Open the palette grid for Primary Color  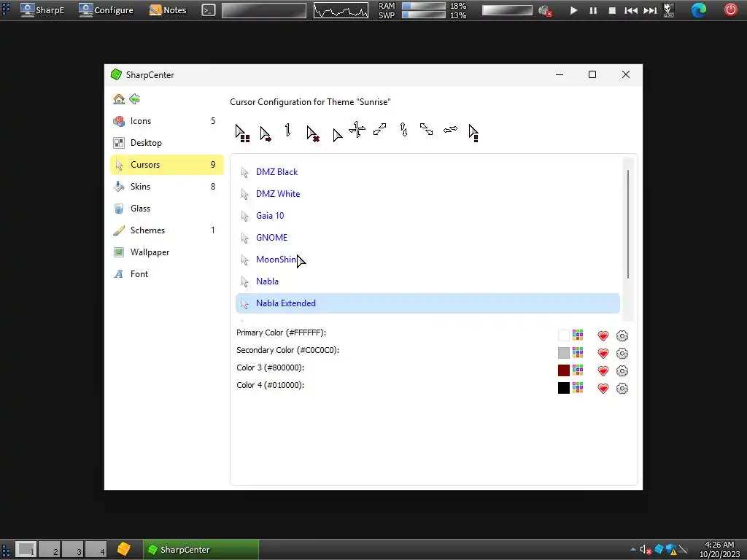tap(578, 335)
